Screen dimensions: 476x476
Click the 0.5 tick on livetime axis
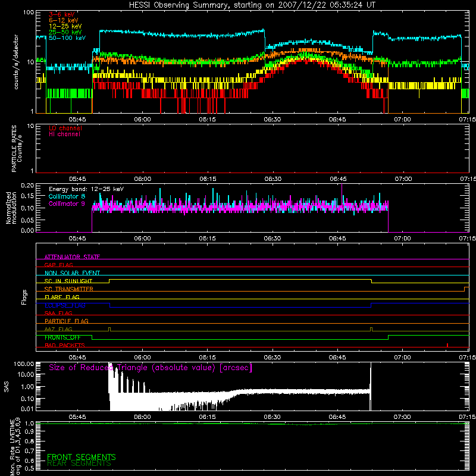[x=29, y=468]
